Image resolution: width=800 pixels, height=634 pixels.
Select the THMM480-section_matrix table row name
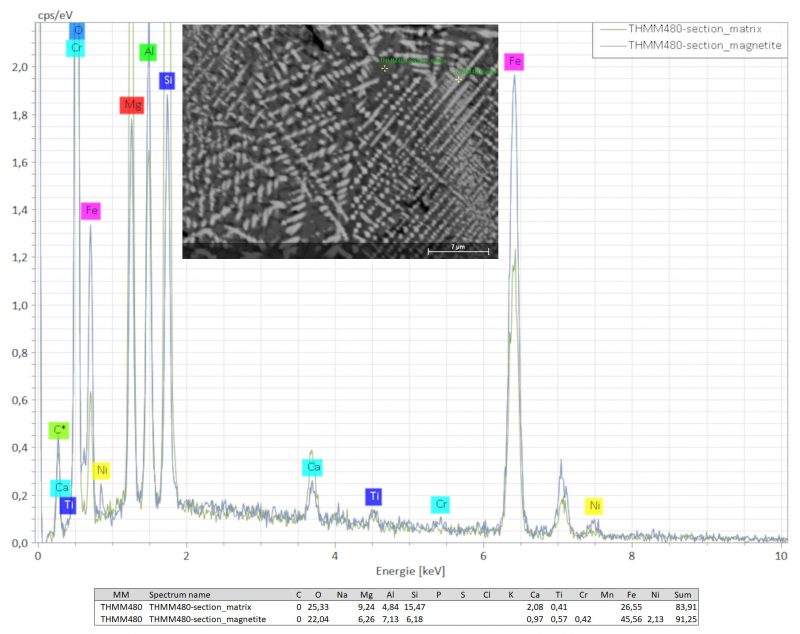[200, 606]
